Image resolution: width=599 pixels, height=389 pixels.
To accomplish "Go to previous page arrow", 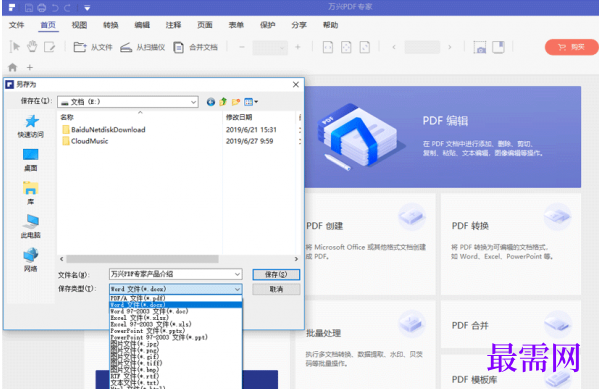I will [x=394, y=47].
